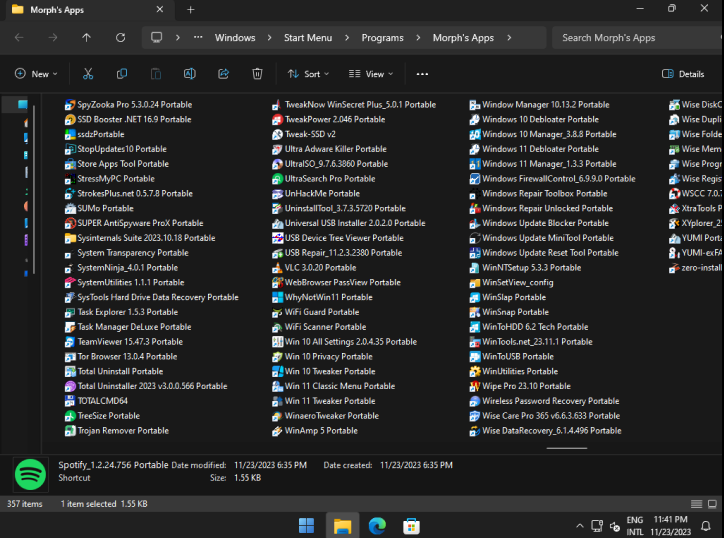Show hidden path folders via ellipsis in address bar
Image resolution: width=724 pixels, height=538 pixels.
198,37
